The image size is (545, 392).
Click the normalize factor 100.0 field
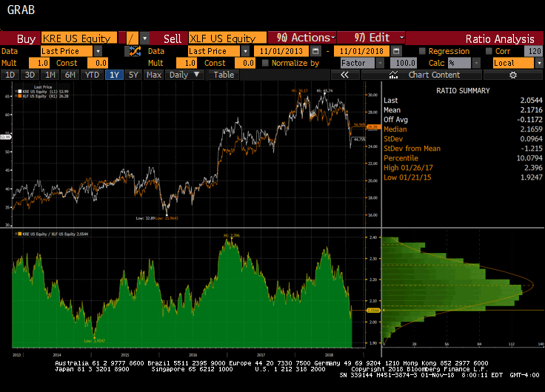[x=404, y=63]
